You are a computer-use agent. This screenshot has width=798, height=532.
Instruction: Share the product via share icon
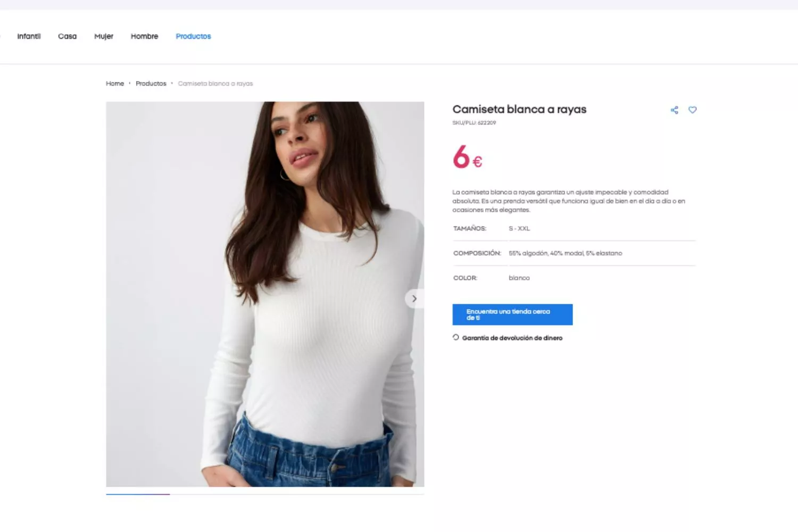click(x=674, y=110)
